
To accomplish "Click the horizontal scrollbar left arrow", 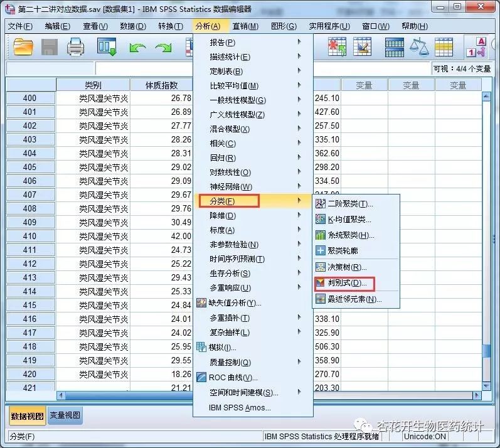I will [x=61, y=396].
